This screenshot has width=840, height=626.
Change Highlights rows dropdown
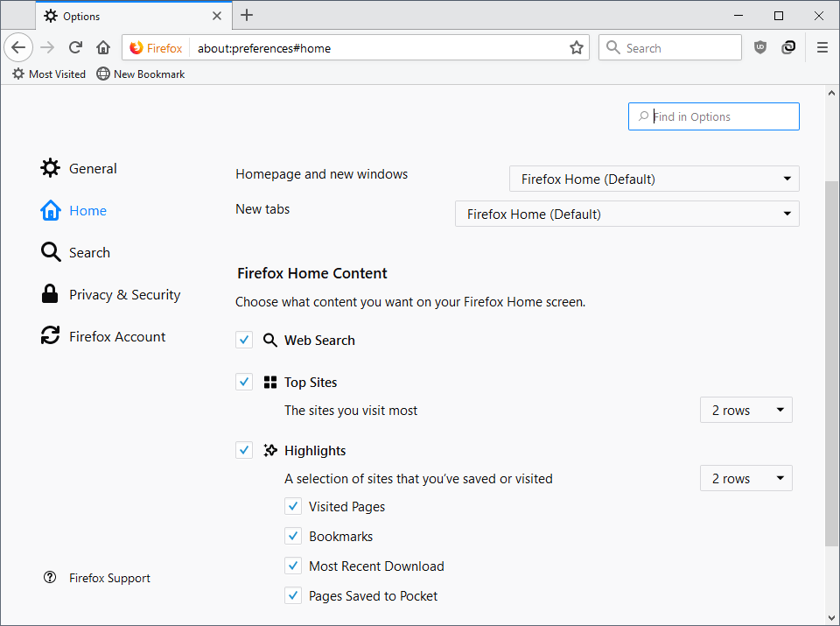[x=745, y=478]
